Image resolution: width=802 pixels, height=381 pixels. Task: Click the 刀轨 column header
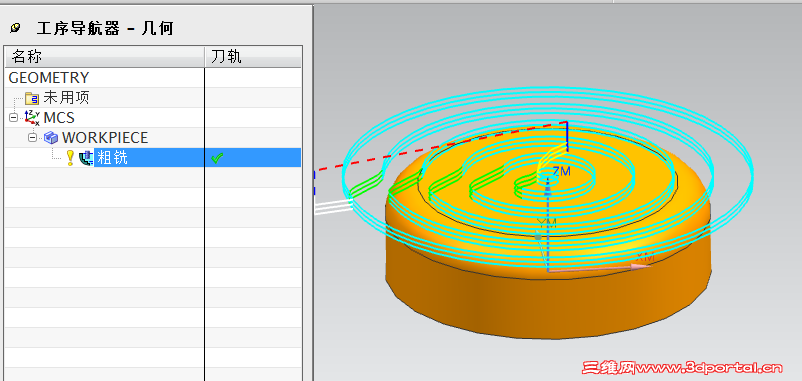[x=253, y=57]
